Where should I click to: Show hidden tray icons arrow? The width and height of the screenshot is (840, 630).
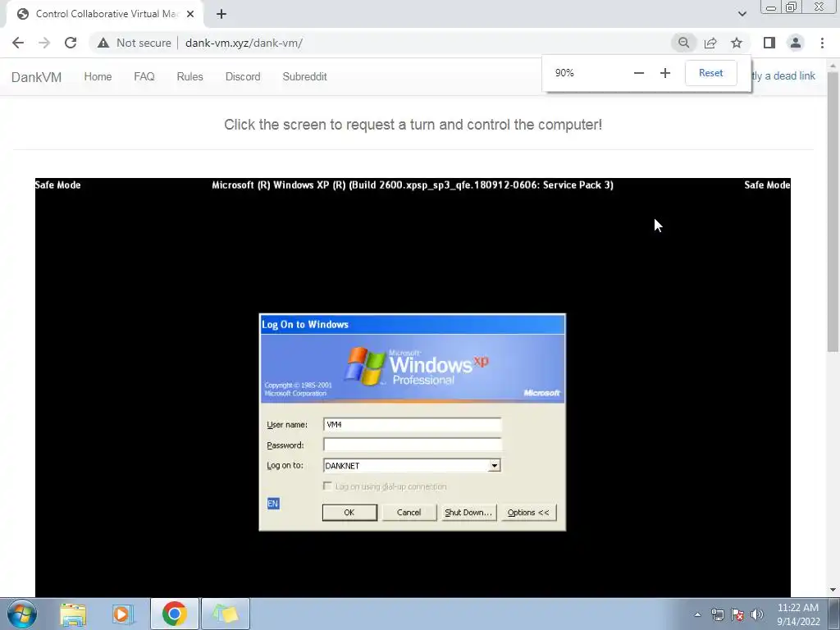[697, 614]
